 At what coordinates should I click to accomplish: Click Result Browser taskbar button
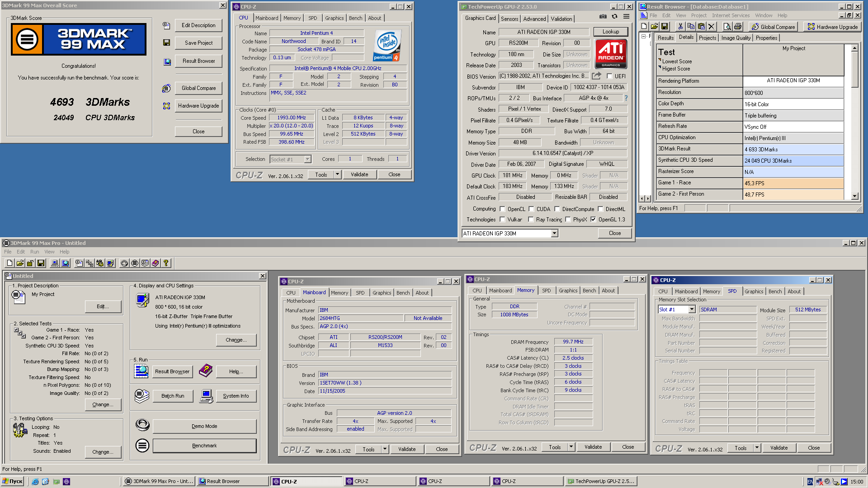point(233,481)
